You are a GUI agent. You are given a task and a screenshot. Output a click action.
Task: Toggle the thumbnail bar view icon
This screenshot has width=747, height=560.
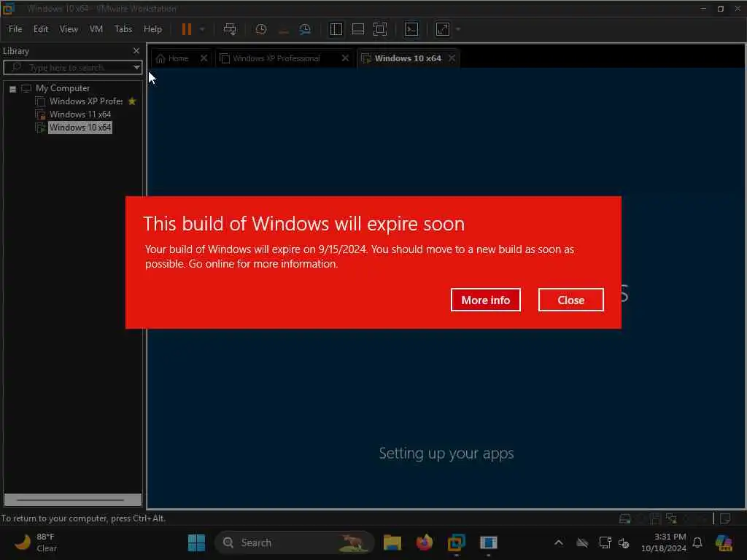[357, 29]
